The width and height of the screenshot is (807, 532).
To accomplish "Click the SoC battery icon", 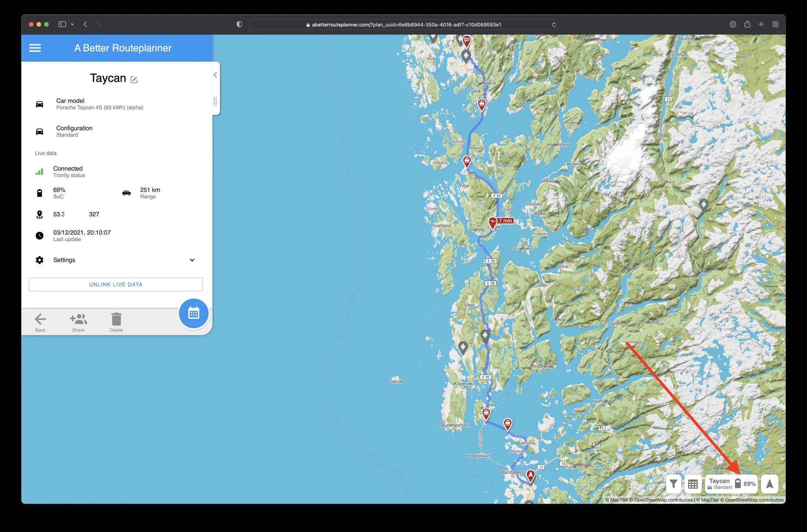I will coord(39,193).
